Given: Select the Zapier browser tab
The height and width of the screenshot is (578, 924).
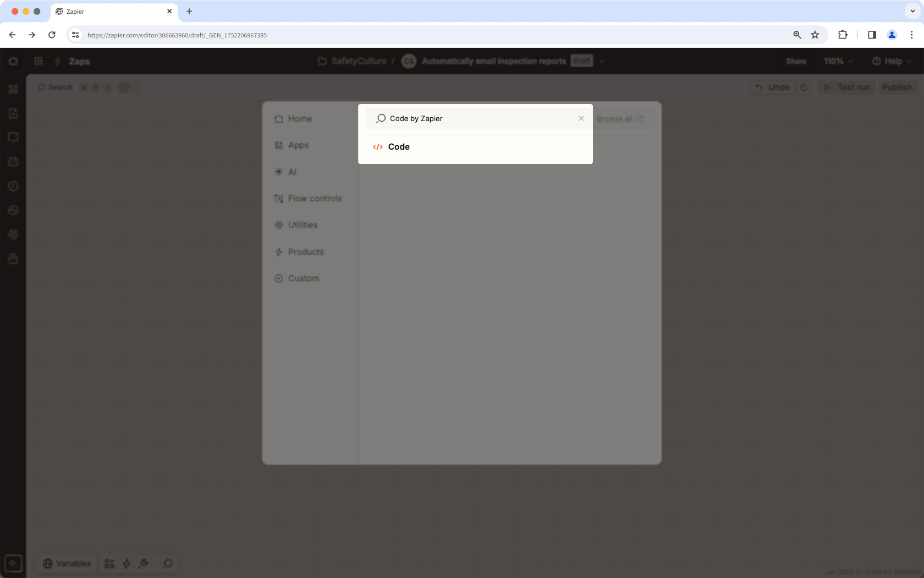Looking at the screenshot, I should click(x=114, y=12).
